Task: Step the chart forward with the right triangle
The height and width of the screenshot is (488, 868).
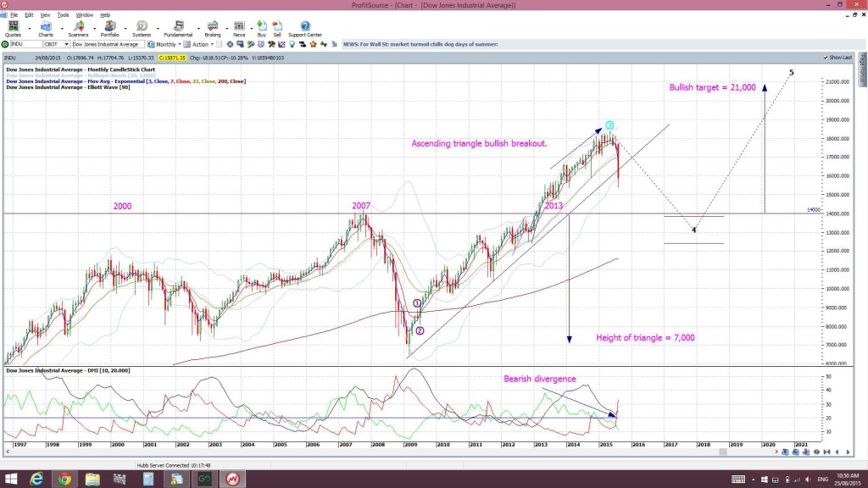Action: pyautogui.click(x=848, y=452)
